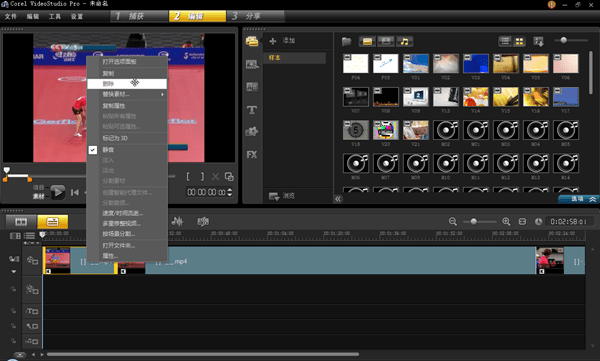
Task: Open the sound mixer waveform icon
Action: click(177, 221)
